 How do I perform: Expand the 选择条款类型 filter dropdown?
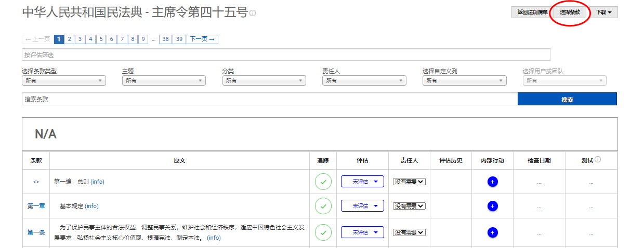click(x=64, y=81)
